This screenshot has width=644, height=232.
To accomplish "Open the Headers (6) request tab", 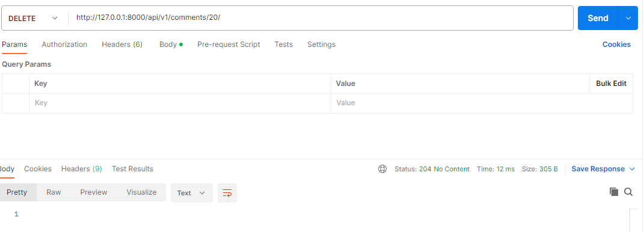I will (122, 44).
